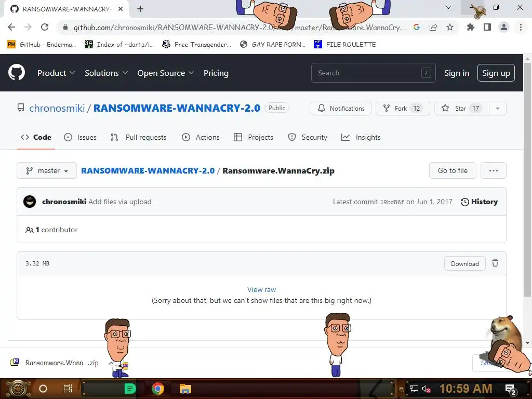Close the RANSOMWARE-WANNACRY browser tab
The image size is (532, 399).
(x=121, y=9)
